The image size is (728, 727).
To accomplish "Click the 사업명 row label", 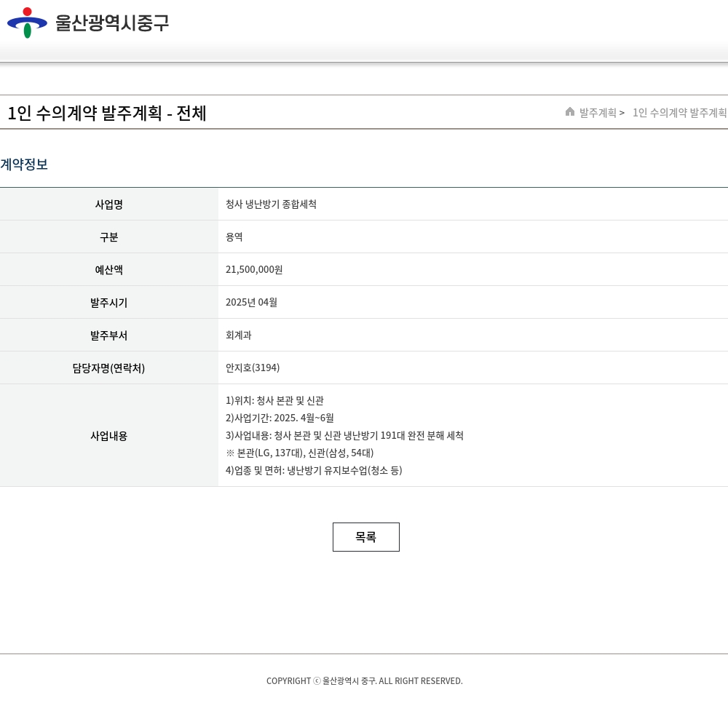I will click(x=109, y=204).
